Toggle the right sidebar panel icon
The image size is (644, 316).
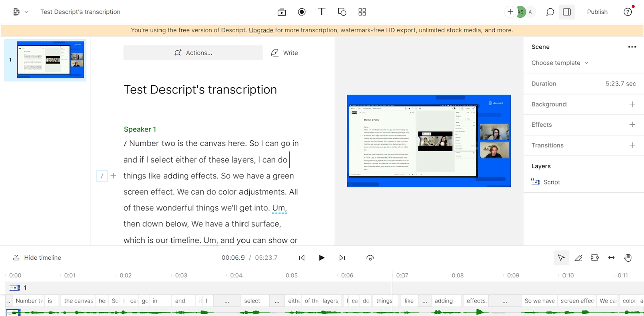pyautogui.click(x=567, y=12)
